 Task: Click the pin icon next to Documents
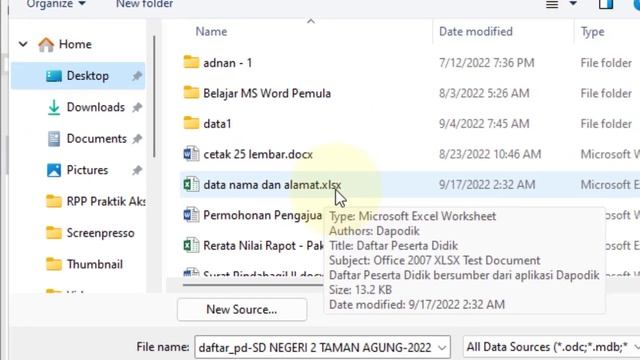[x=137, y=139]
